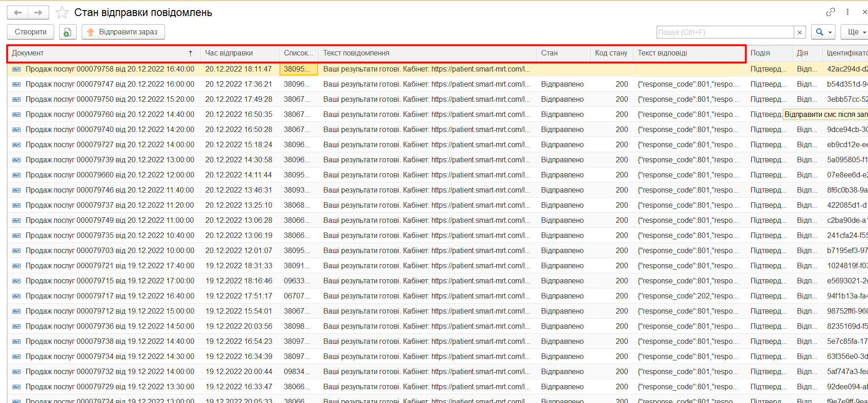Expand the Ще menu
Image resolution: width=868 pixels, height=403 pixels.
[856, 32]
